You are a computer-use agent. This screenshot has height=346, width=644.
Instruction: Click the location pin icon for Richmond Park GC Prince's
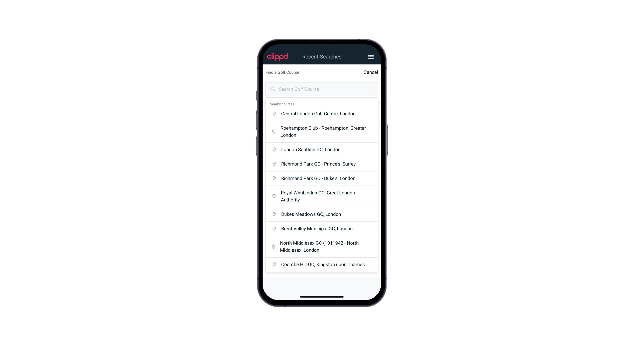click(273, 164)
